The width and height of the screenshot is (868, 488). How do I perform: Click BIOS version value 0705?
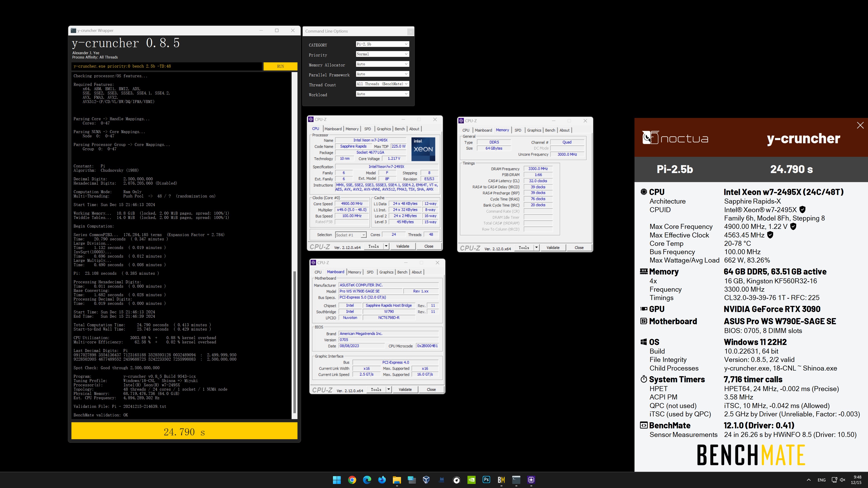[389, 340]
